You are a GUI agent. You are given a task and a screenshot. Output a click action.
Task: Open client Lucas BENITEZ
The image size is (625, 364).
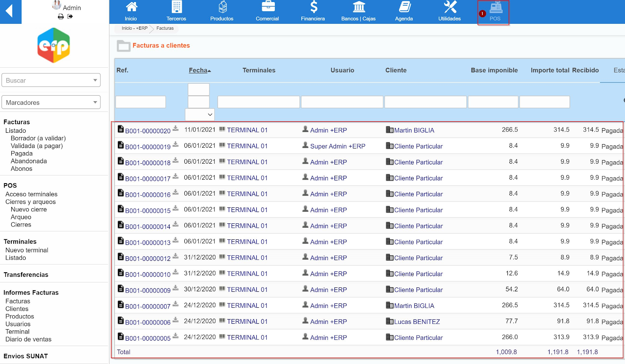point(417,322)
